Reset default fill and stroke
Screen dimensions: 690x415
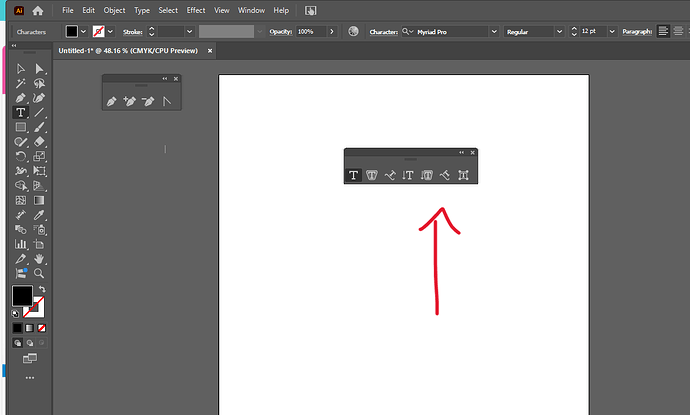coord(15,314)
